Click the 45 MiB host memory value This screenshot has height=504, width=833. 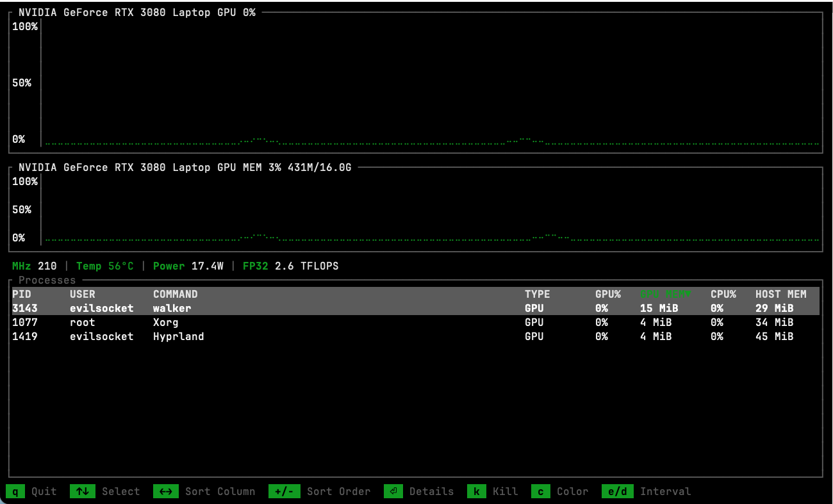[x=775, y=336]
